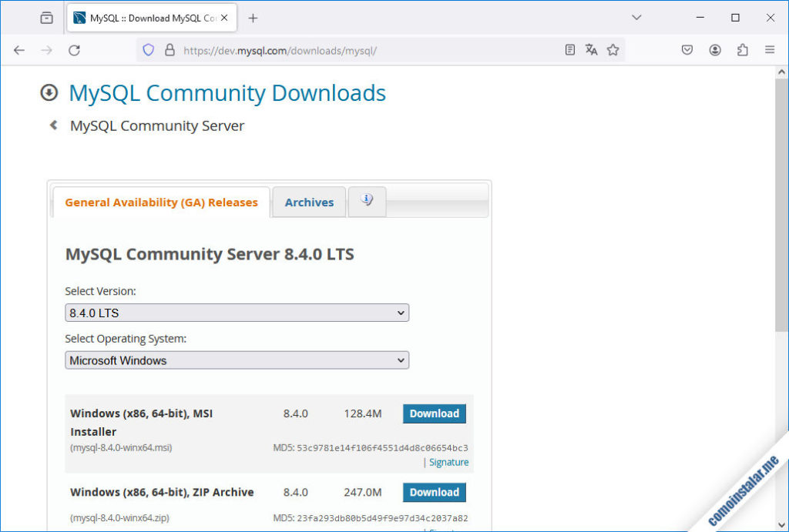Click the padlock site security icon
The image size is (789, 532).
[170, 49]
